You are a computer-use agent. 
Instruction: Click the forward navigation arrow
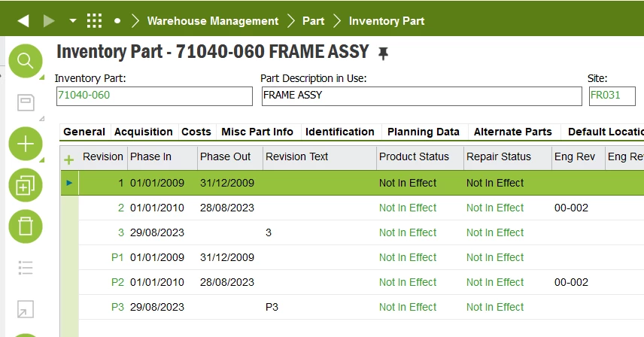tap(49, 21)
